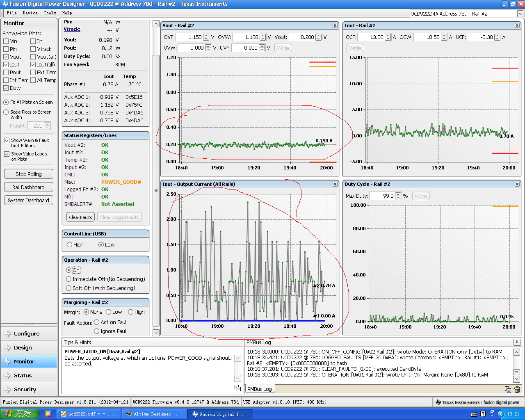Open the Configure section icon
The height and width of the screenshot is (420, 525).
(7, 333)
